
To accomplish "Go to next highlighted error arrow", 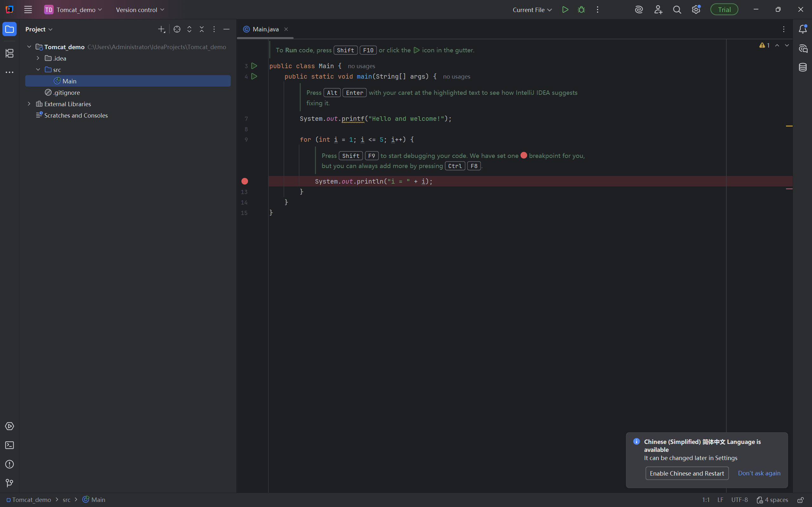I will point(787,45).
